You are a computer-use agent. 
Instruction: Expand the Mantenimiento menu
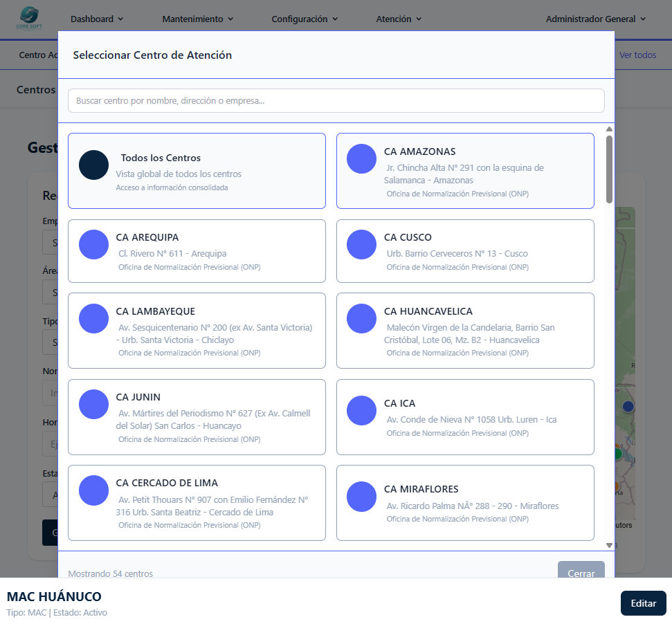click(x=198, y=19)
